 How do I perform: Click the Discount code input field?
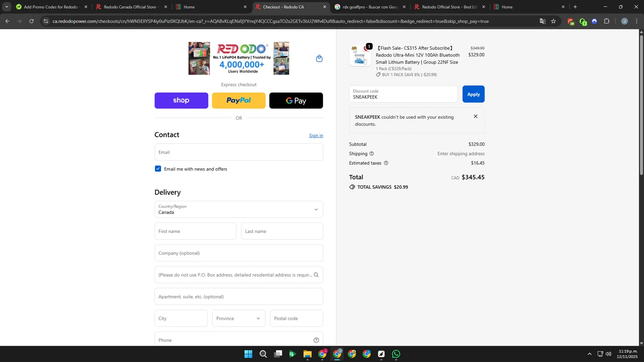[x=403, y=94]
